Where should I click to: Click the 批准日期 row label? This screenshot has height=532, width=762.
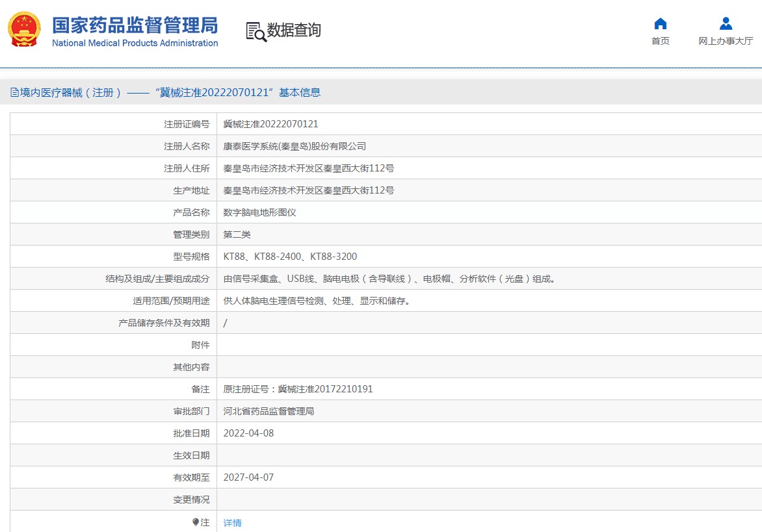tap(191, 433)
